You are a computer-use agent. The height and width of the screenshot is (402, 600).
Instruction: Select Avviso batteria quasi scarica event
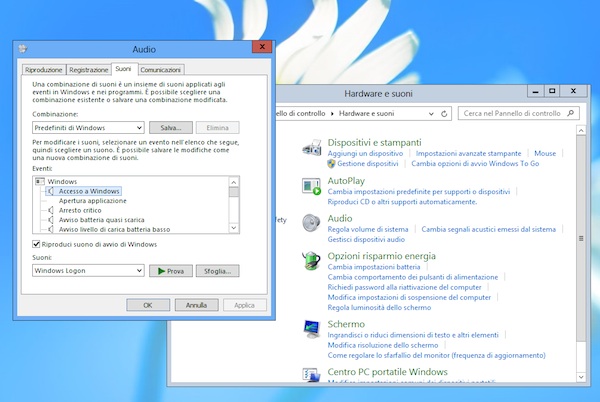pos(101,220)
